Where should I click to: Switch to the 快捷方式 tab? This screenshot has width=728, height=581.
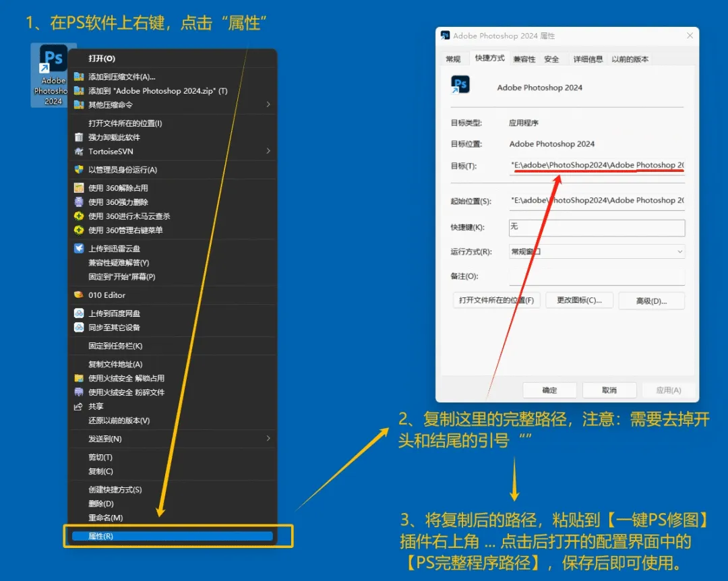pyautogui.click(x=489, y=57)
